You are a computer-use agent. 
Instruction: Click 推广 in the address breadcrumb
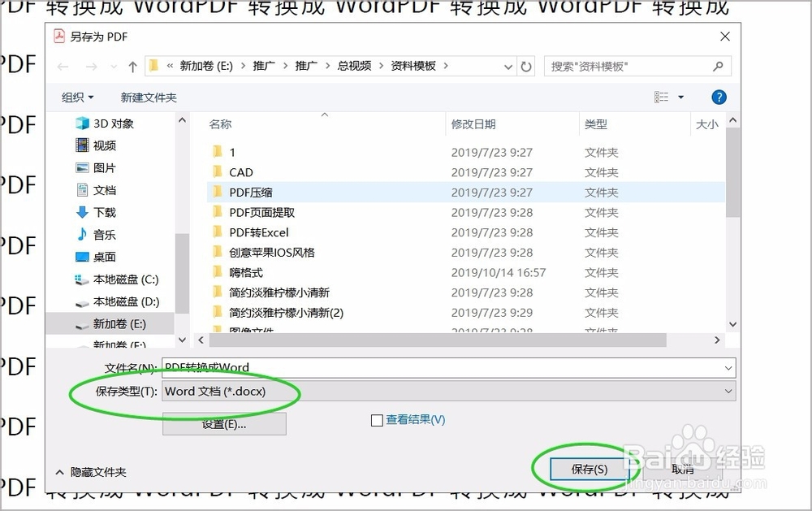tap(264, 66)
